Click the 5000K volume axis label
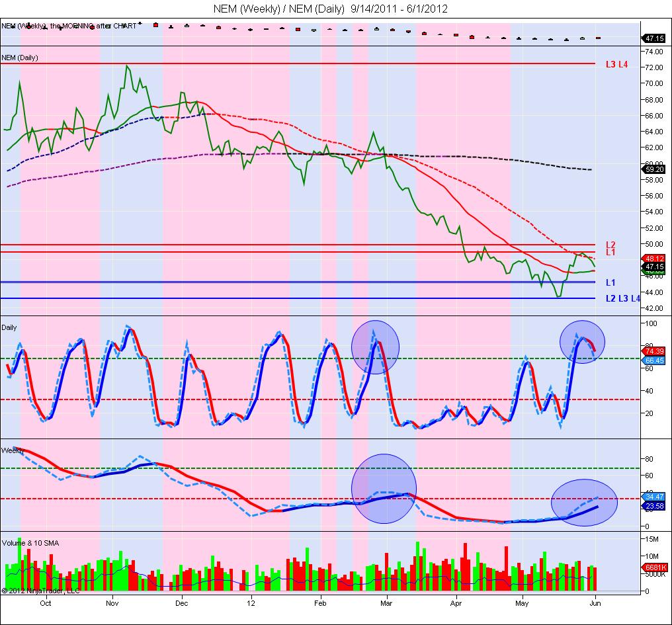 (x=655, y=575)
